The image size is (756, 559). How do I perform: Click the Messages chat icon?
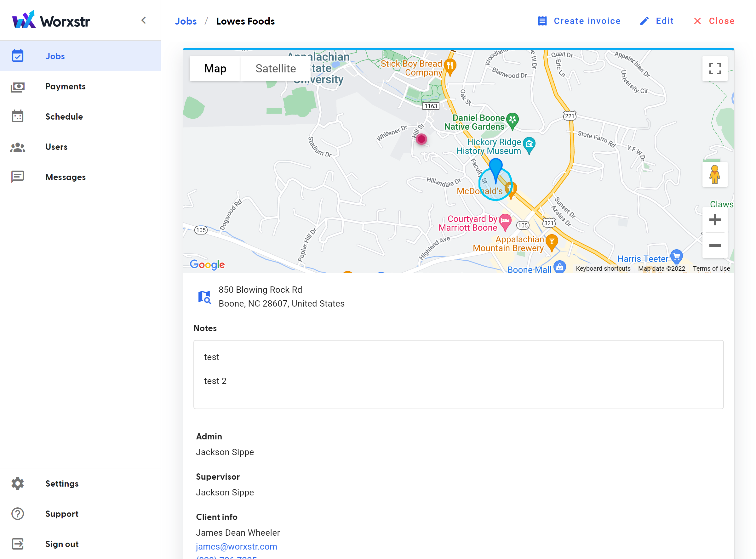(18, 177)
